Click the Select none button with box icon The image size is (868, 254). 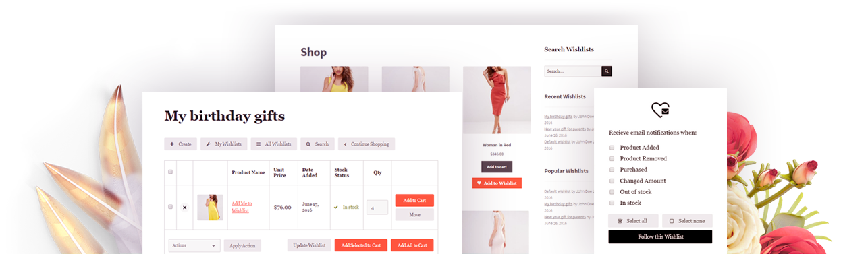pyautogui.click(x=687, y=221)
